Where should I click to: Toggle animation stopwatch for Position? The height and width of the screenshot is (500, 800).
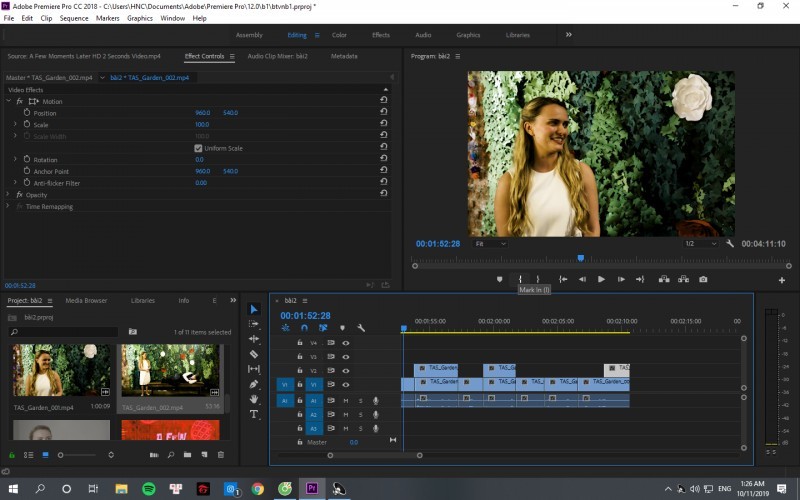coord(27,112)
